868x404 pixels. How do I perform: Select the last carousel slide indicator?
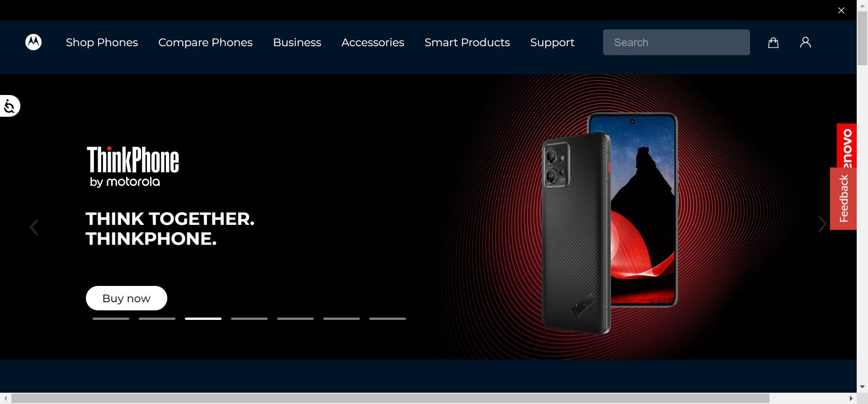click(387, 318)
